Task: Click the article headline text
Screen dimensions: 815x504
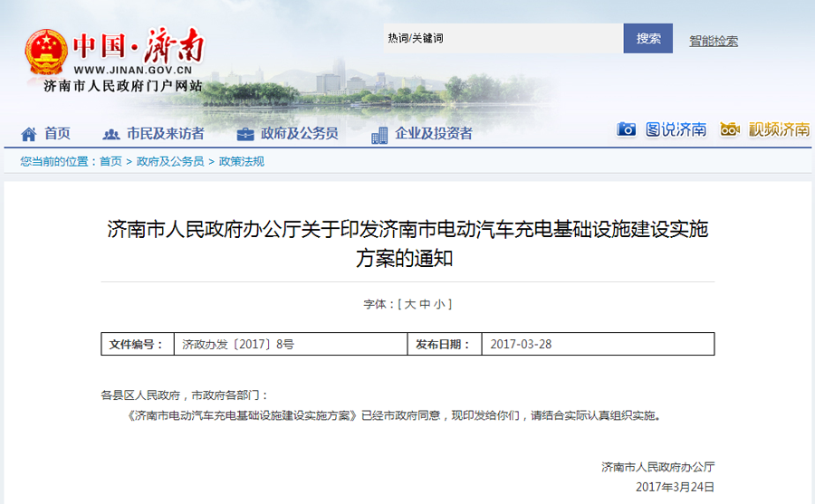Action: click(x=407, y=243)
